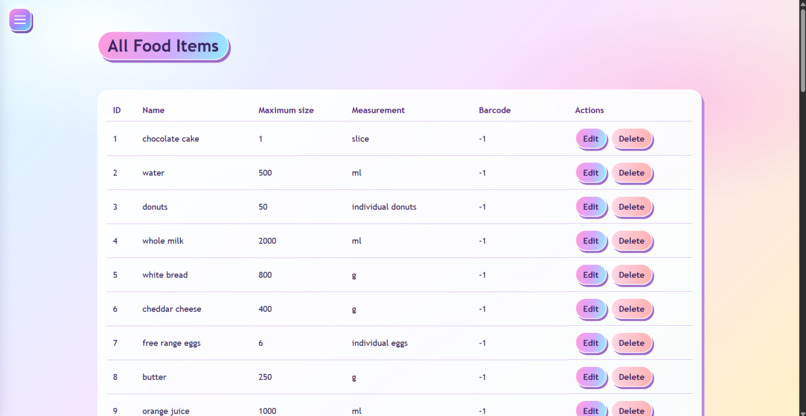Click the 800 maximum size value
The height and width of the screenshot is (416, 806).
(265, 275)
